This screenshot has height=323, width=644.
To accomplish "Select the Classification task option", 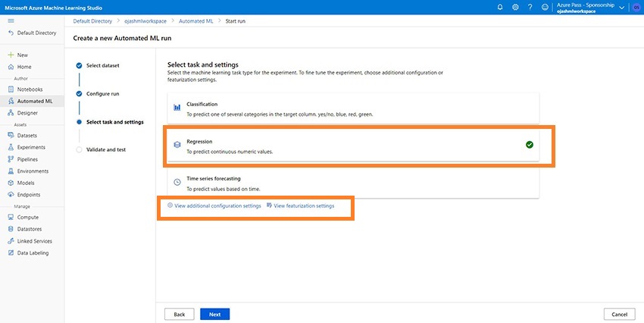I will click(352, 108).
